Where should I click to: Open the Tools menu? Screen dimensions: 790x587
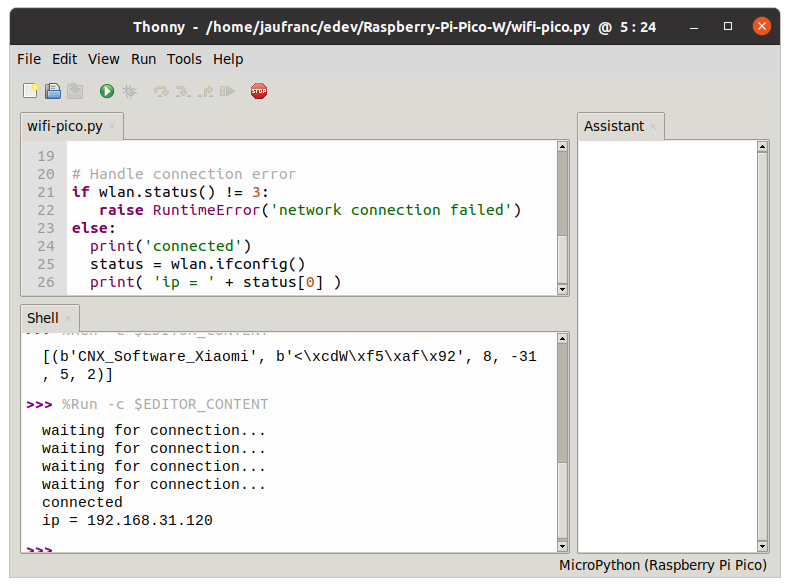tap(184, 59)
